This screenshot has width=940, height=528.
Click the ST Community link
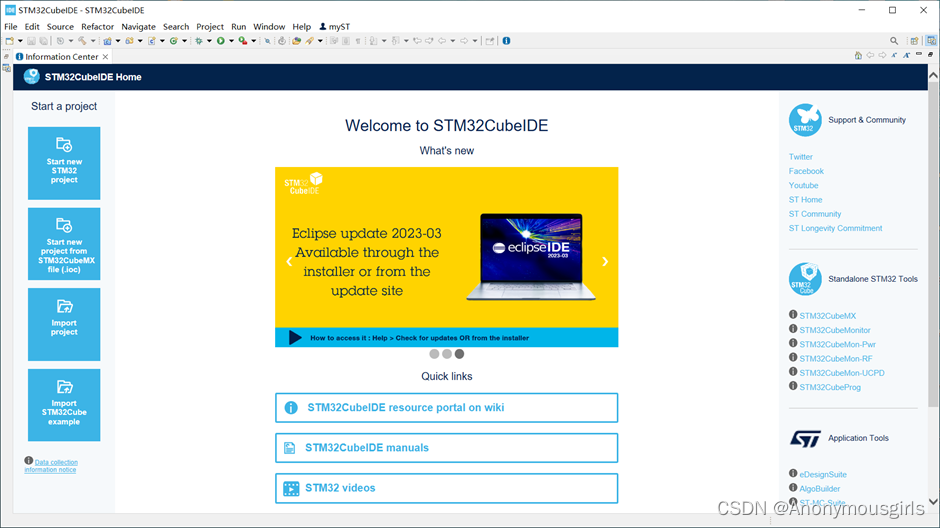tap(815, 214)
